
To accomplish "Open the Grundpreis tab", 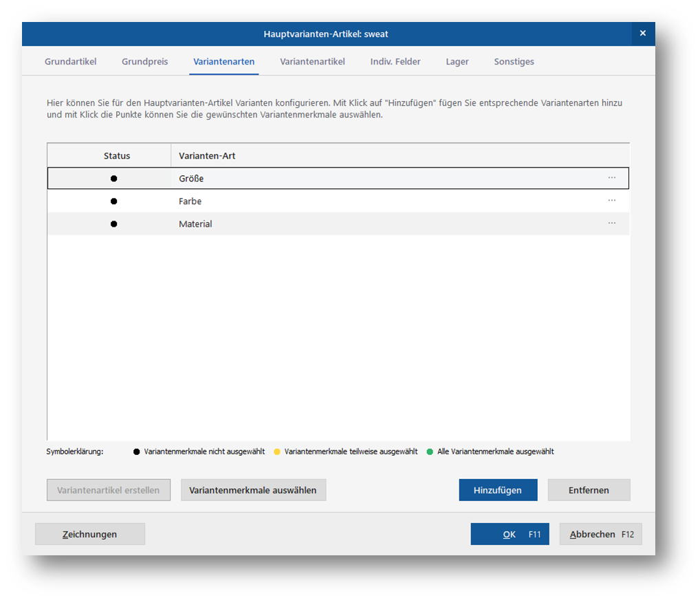I will coord(145,62).
